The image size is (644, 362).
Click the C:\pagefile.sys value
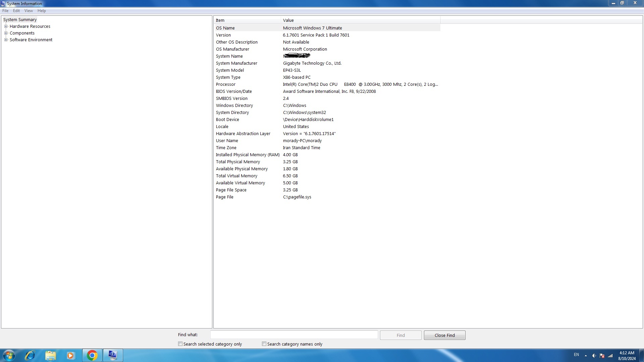pyautogui.click(x=297, y=197)
